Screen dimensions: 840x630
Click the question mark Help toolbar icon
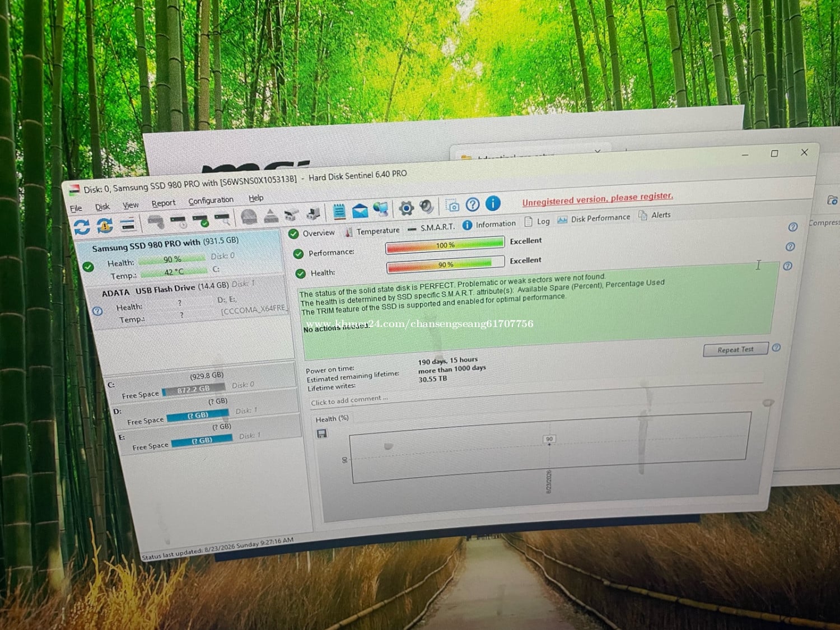point(473,204)
